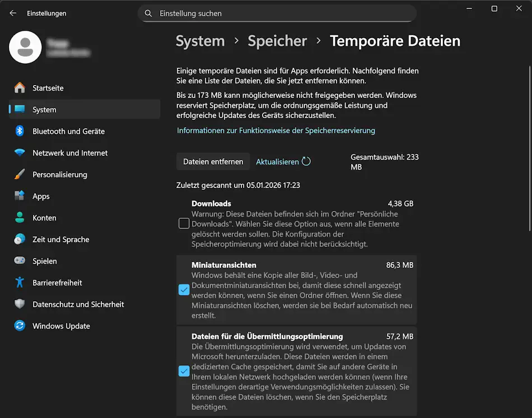
Task: Select the Bluetooth und Geräte icon
Action: point(19,131)
